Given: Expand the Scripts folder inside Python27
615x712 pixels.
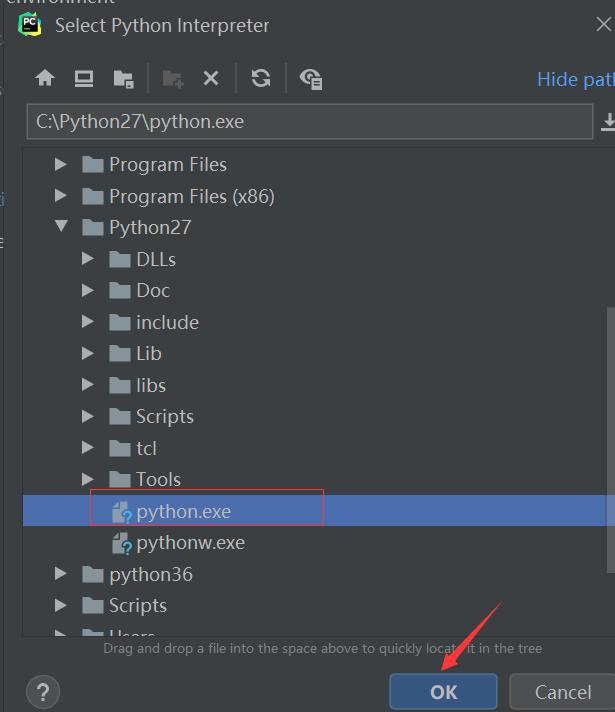Looking at the screenshot, I should point(88,416).
